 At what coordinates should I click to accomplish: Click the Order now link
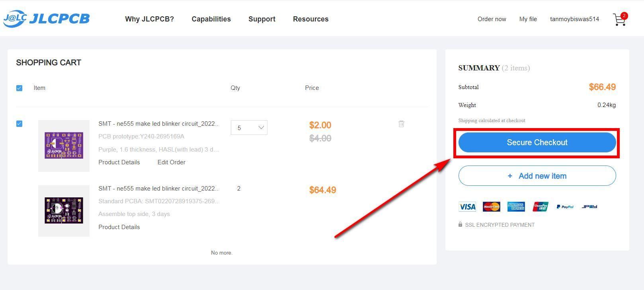pyautogui.click(x=492, y=19)
